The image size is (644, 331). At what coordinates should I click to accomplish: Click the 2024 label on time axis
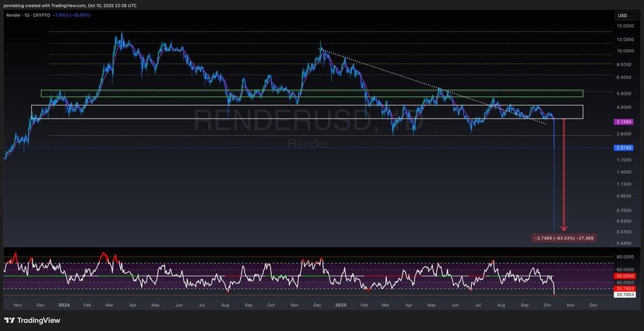(x=62, y=306)
